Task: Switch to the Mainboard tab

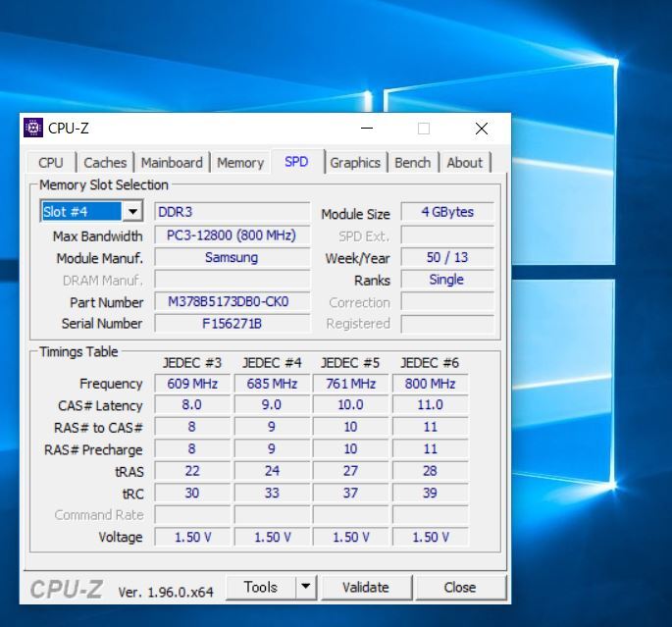Action: tap(172, 163)
